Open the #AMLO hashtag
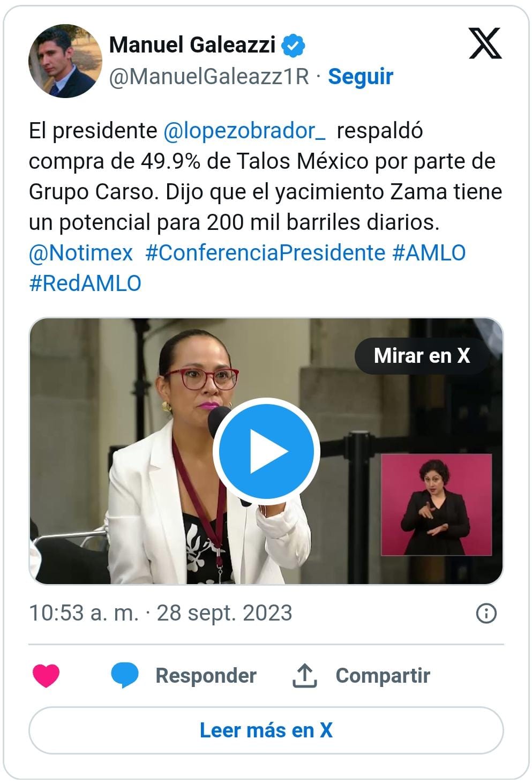Image resolution: width=532 pixels, height=784 pixels. point(429,252)
